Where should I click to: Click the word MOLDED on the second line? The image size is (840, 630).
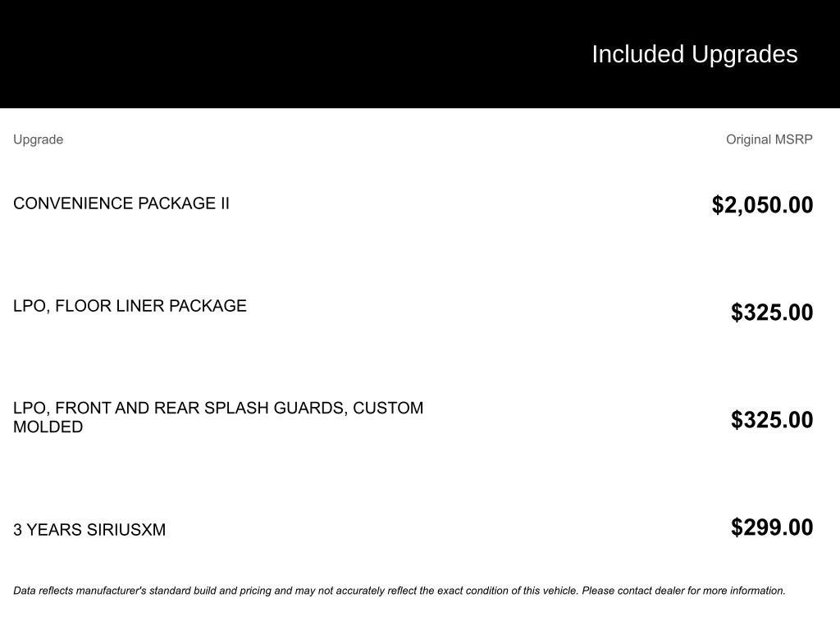[48, 427]
